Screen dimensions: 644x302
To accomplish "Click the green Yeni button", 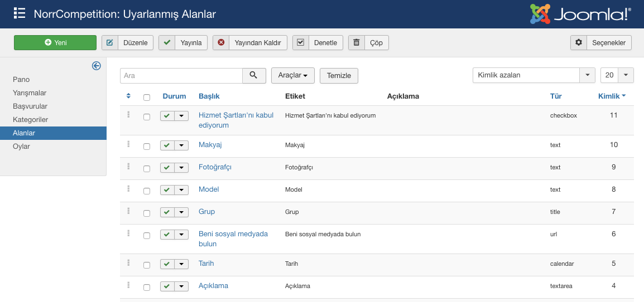I will [55, 43].
